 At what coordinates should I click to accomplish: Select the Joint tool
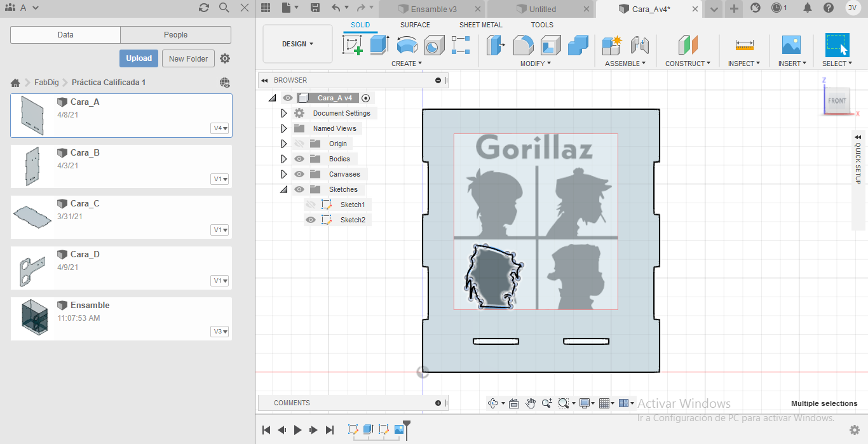[x=639, y=45]
